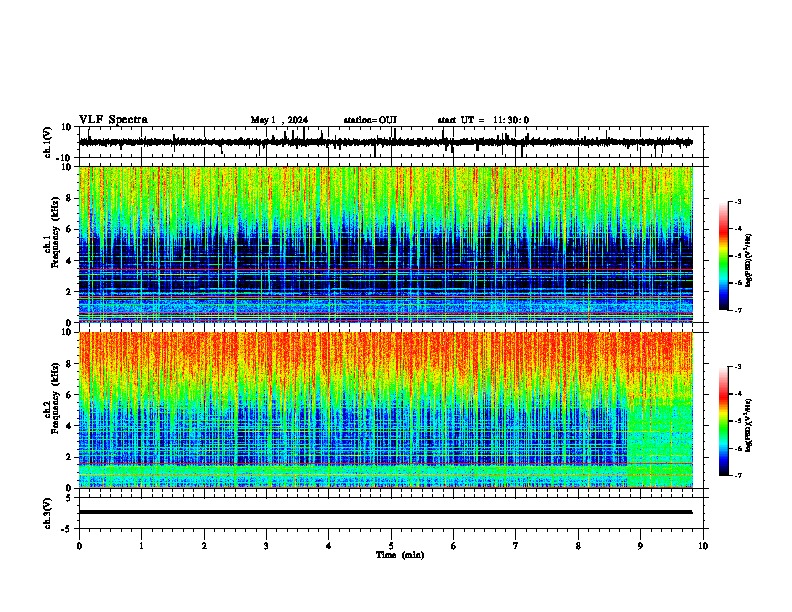This screenshot has height=612, width=792.
Task: Click the ch.1 'Frequency (kHz)' axis label
Action: 55,232
